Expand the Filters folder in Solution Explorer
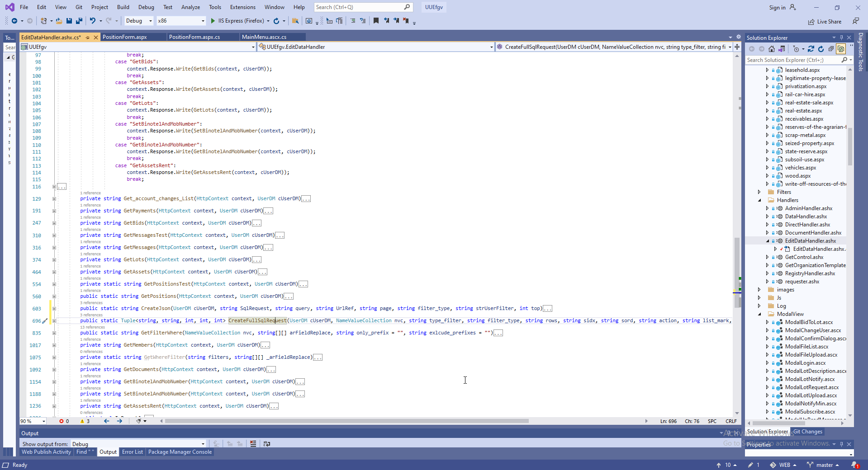Viewport: 868px width, 470px height. [759, 192]
